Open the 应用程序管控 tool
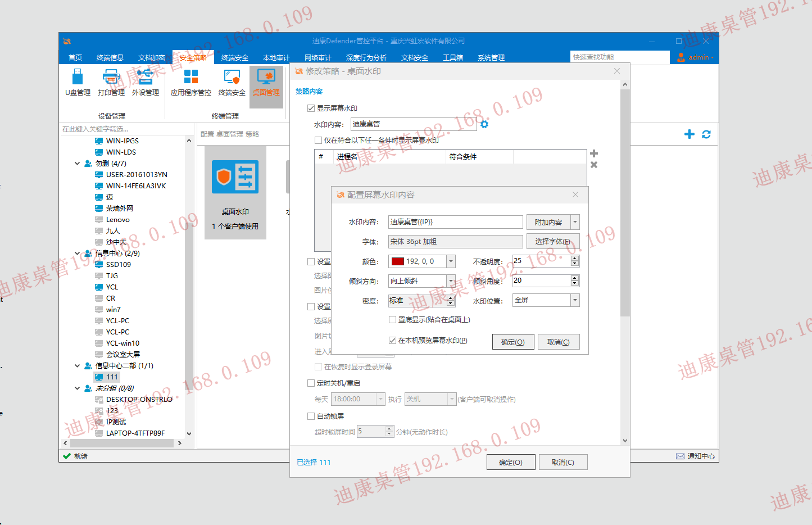 (x=191, y=83)
